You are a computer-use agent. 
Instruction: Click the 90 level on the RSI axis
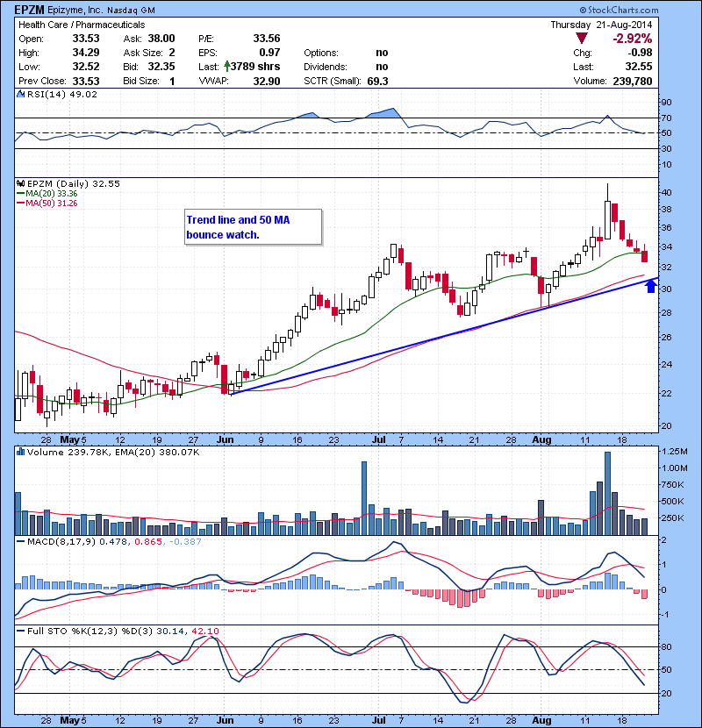click(x=666, y=102)
